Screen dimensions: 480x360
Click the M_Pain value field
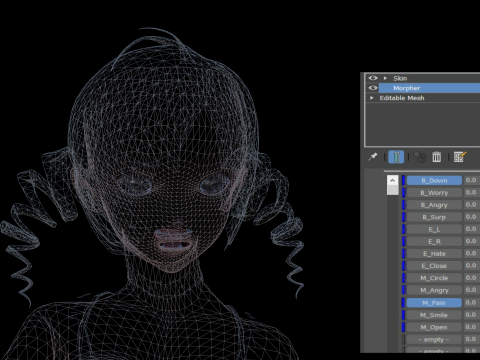472,303
